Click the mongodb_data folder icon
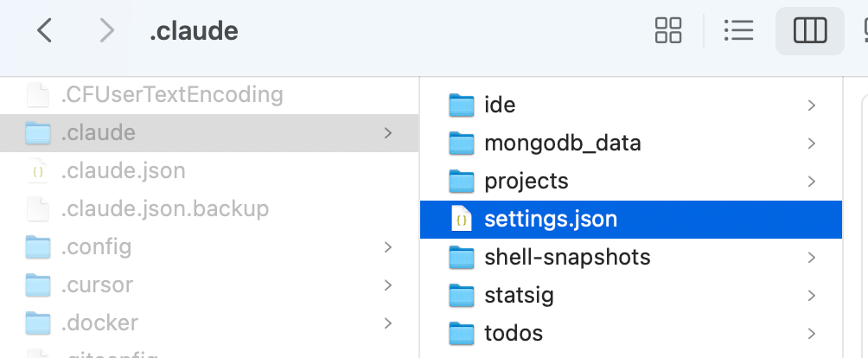868x358 pixels. [x=463, y=144]
